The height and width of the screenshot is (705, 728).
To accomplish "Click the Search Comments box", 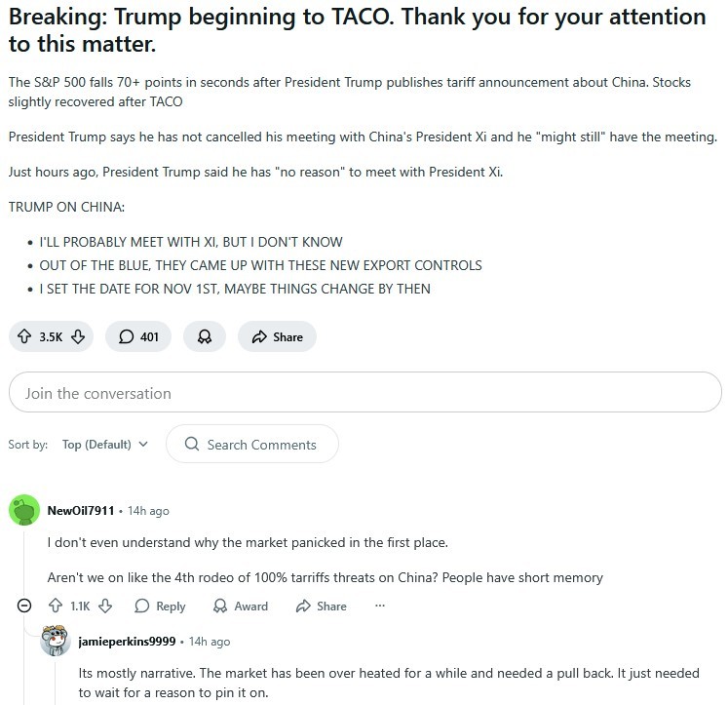I will pos(252,444).
